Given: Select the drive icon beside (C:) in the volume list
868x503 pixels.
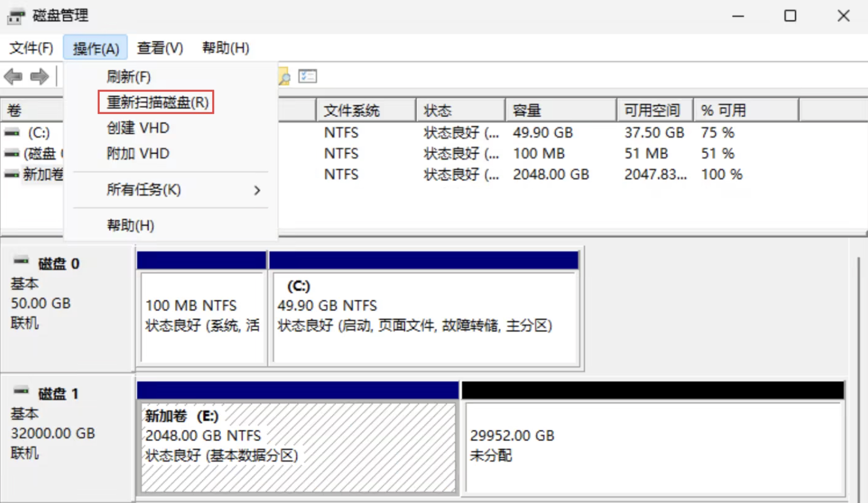Looking at the screenshot, I should click(12, 133).
